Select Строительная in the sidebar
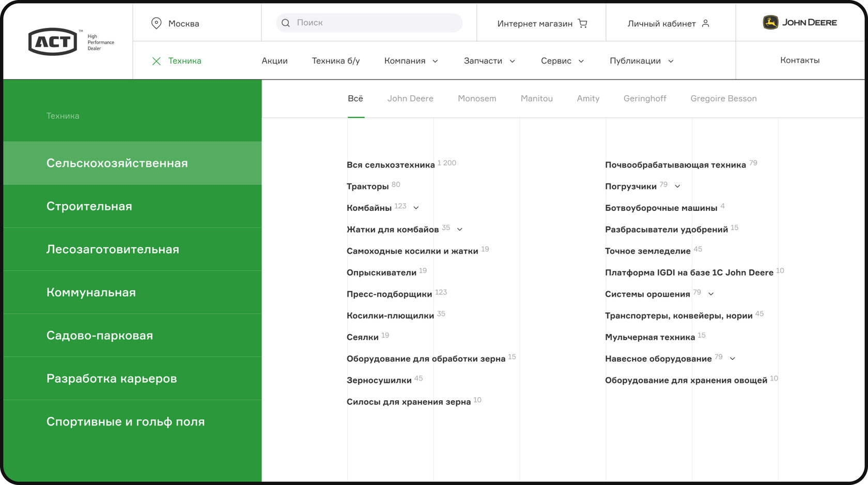The width and height of the screenshot is (868, 485). 89,206
